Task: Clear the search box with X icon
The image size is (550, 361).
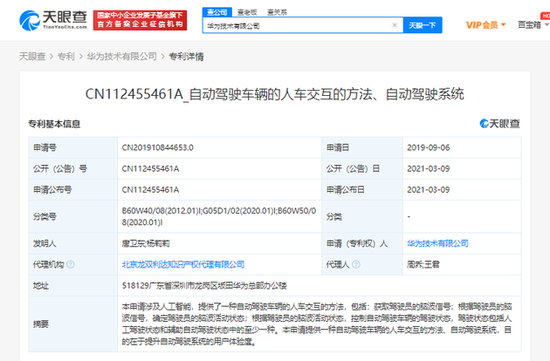Action: pos(394,25)
